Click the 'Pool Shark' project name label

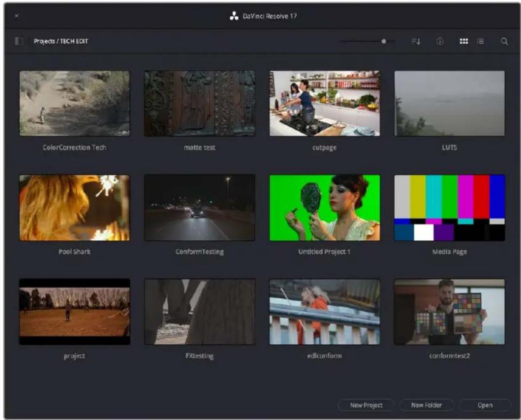coord(74,251)
